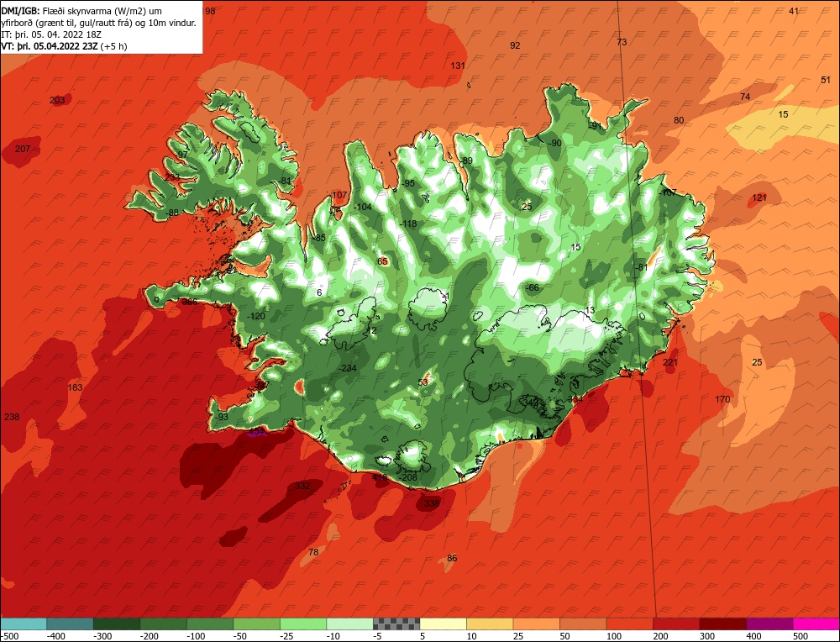Click the value -120 in west Iceland
840x642 pixels.
pyautogui.click(x=256, y=316)
